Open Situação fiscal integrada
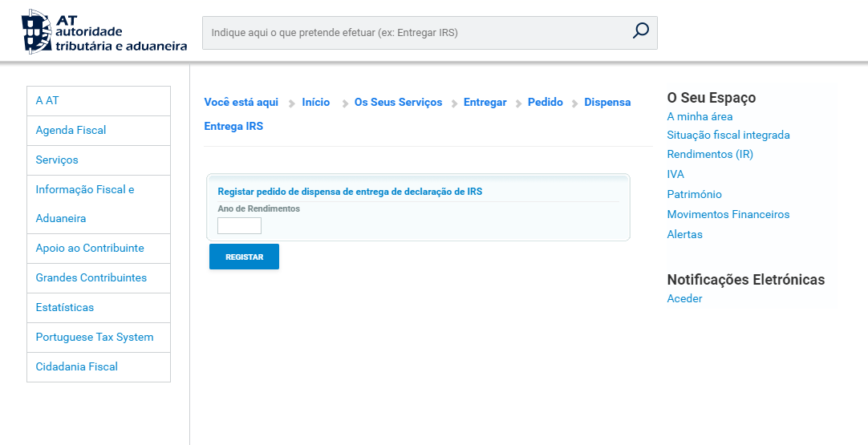Viewport: 868px width, 445px height. tap(728, 136)
